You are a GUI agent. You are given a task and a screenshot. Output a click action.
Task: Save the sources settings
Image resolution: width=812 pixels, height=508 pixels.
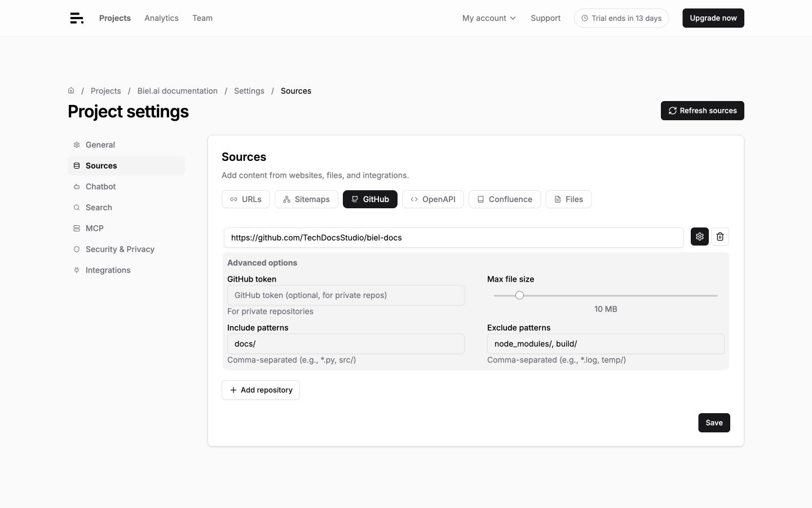pos(714,423)
